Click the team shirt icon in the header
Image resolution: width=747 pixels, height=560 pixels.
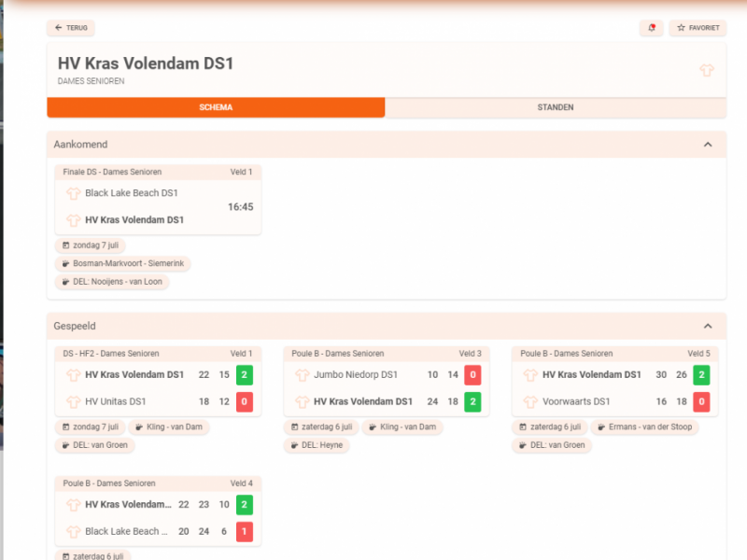point(707,71)
